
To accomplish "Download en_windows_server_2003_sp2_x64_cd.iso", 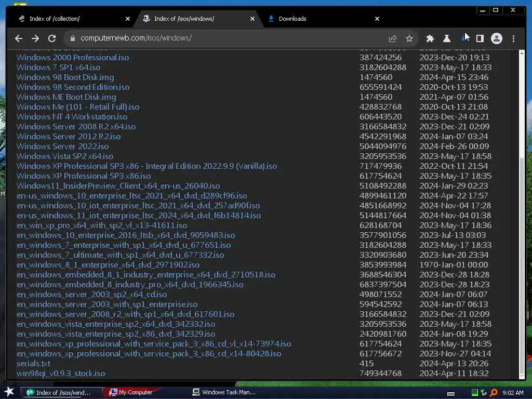I will [x=91, y=294].
